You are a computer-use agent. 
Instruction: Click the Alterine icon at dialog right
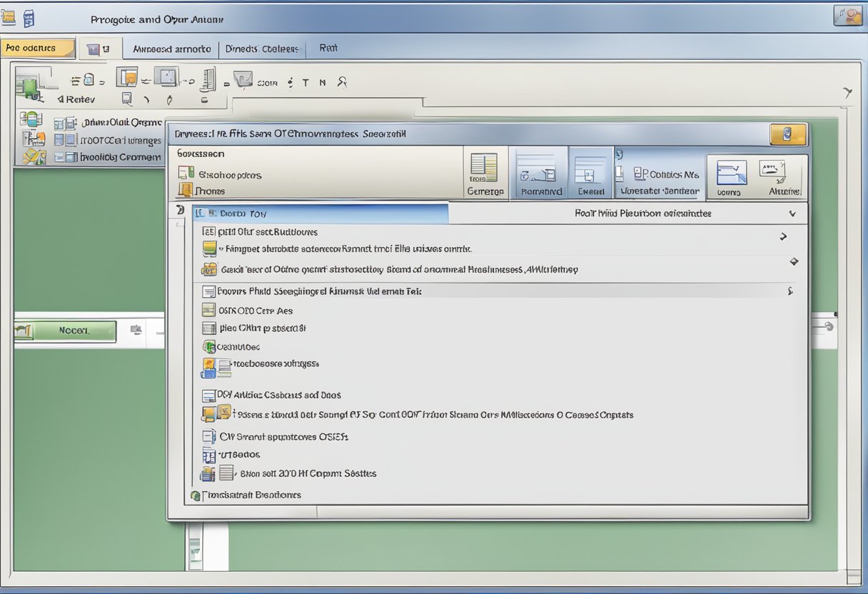pos(773,172)
